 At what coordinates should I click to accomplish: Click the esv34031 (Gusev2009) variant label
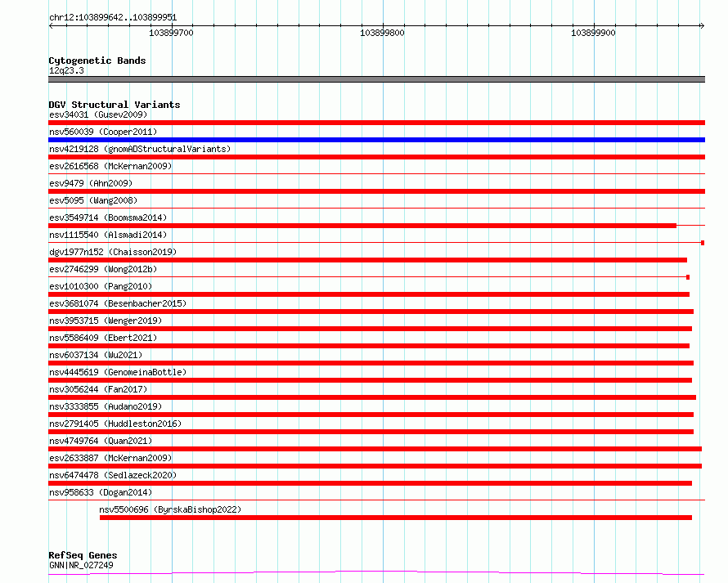tap(98, 114)
